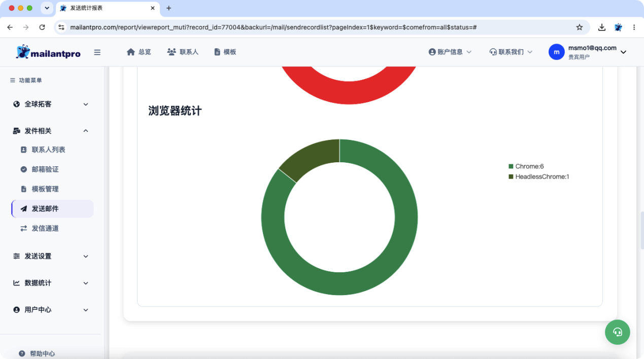Click the browser forward arrow
This screenshot has height=359, width=644.
[26, 27]
